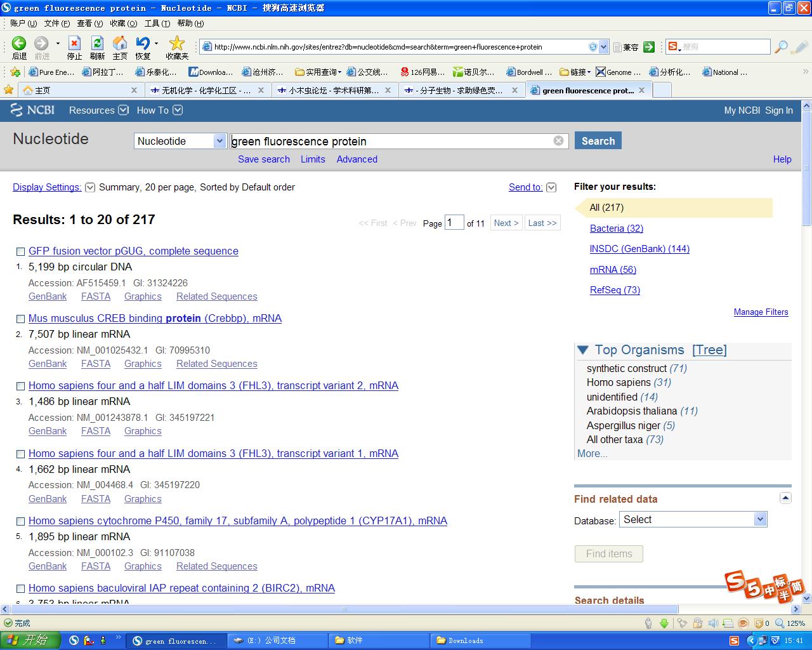The height and width of the screenshot is (650, 812).
Task: Open FASTA link for GFP fusion vector
Action: click(96, 296)
